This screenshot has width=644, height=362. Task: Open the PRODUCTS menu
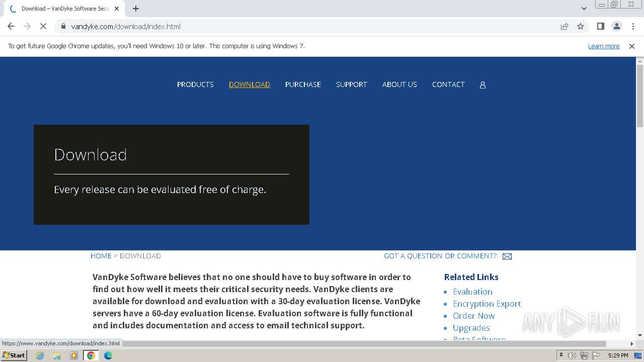195,84
